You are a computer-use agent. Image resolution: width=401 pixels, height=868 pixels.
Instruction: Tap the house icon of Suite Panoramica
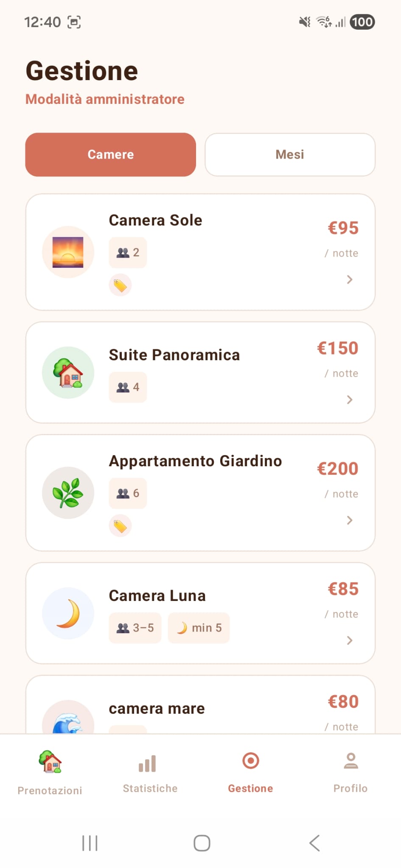pos(68,373)
